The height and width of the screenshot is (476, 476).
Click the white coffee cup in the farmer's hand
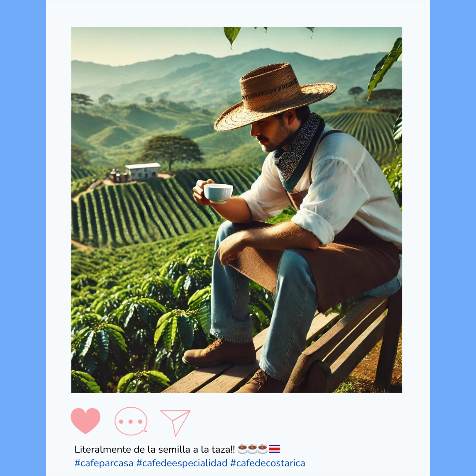[218, 193]
